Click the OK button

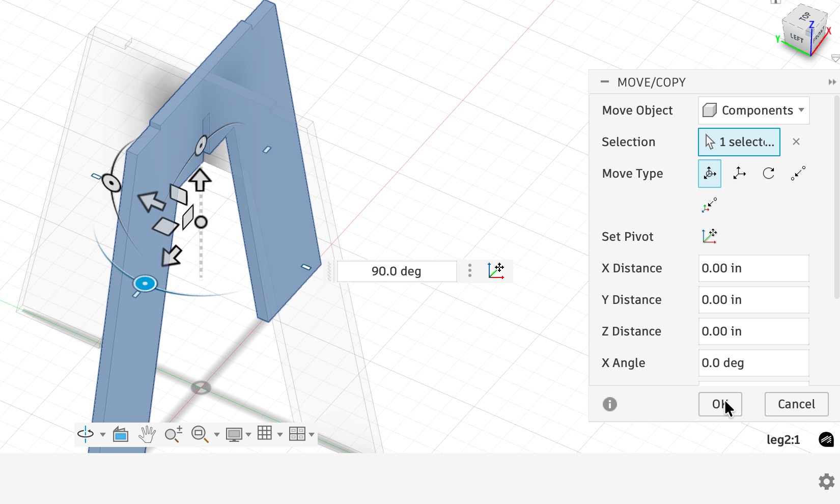coord(720,404)
